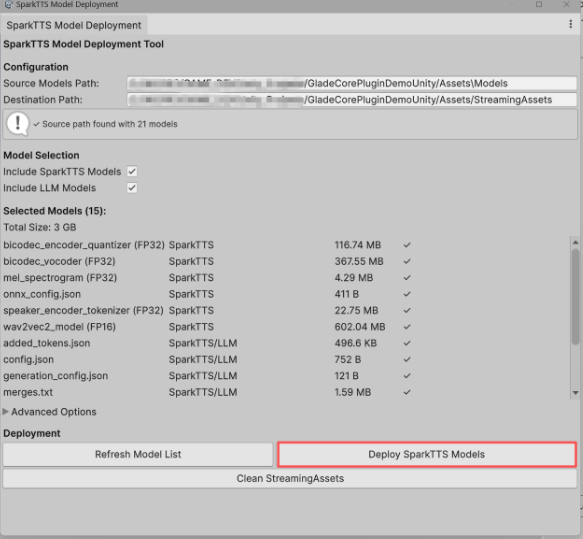Click checkmark beside merges.txt row
Image resolution: width=583 pixels, height=539 pixels.
pos(407,392)
